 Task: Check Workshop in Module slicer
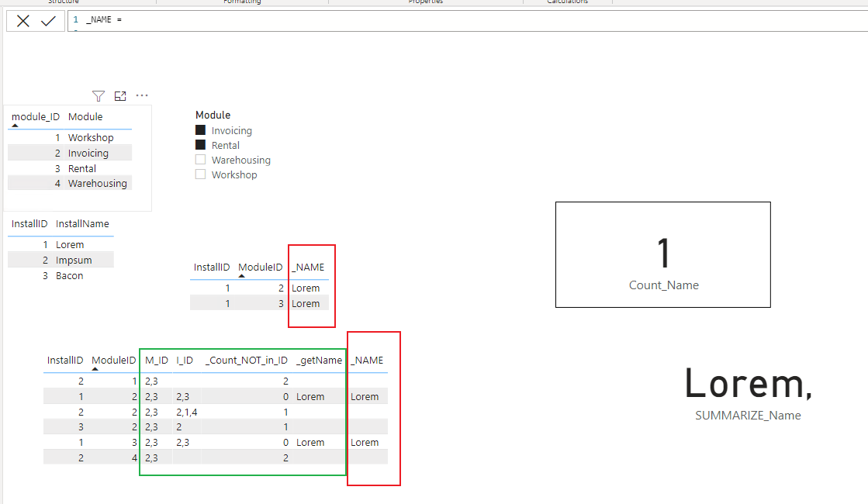tap(200, 174)
